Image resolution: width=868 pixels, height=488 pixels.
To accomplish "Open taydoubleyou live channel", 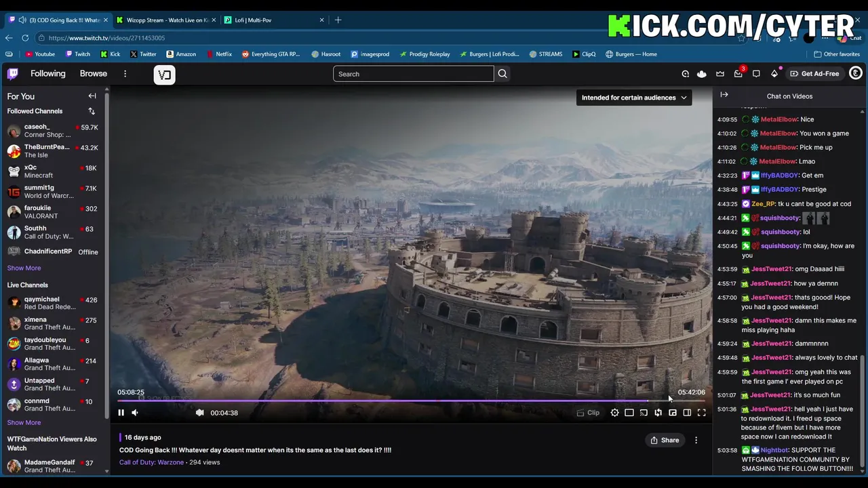I will (53, 344).
